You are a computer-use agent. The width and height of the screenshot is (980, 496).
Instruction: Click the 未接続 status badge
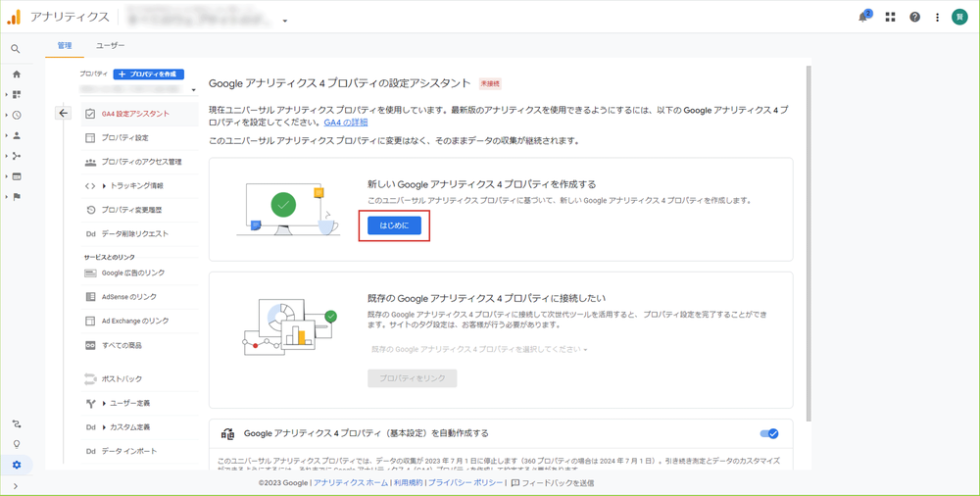[490, 83]
